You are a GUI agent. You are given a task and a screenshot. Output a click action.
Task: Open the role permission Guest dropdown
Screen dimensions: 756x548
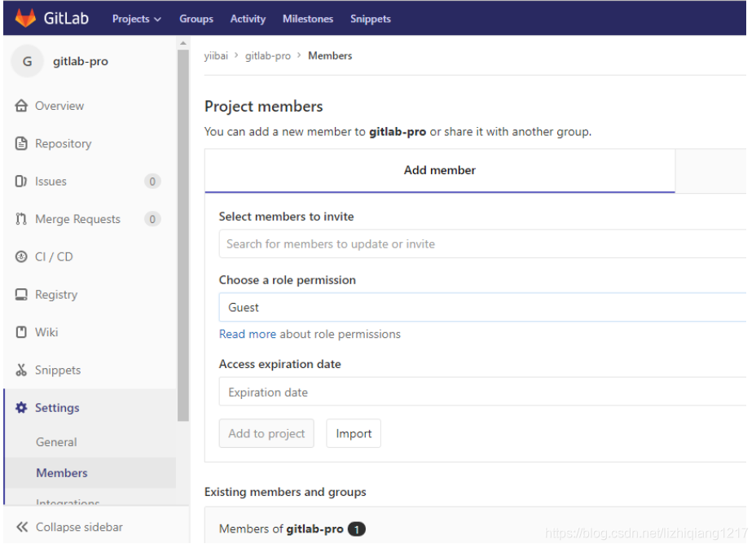point(482,307)
